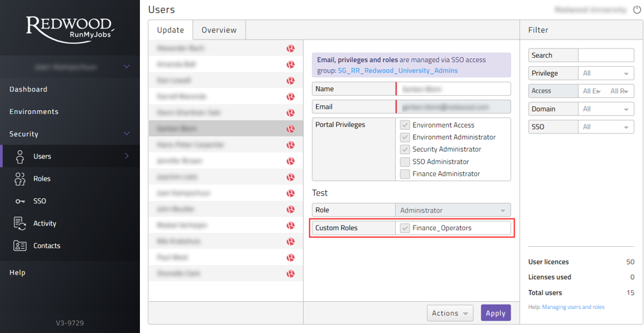644x333 pixels.
Task: Click the Search filter input field
Action: pos(606,55)
